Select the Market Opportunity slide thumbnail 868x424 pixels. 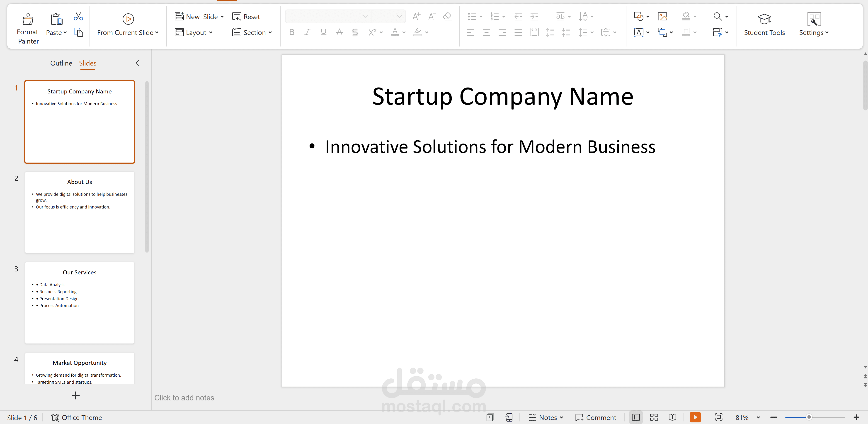pyautogui.click(x=80, y=368)
